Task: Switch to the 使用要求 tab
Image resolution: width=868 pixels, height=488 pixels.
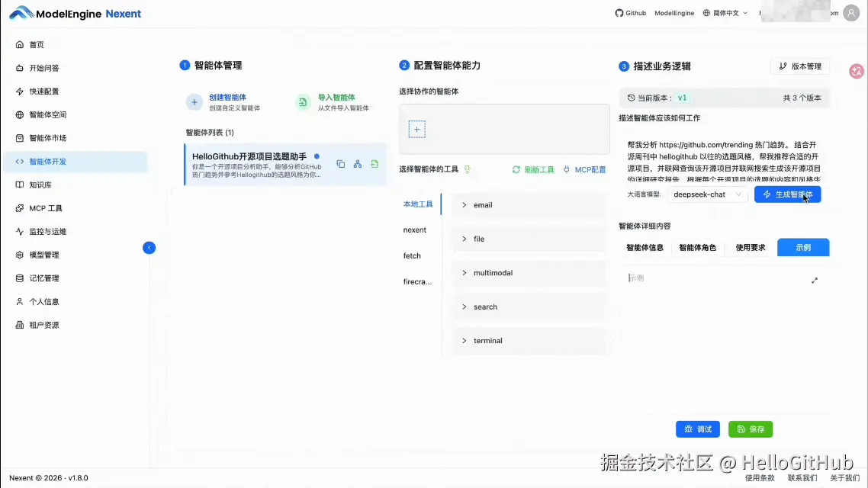Action: (x=750, y=248)
